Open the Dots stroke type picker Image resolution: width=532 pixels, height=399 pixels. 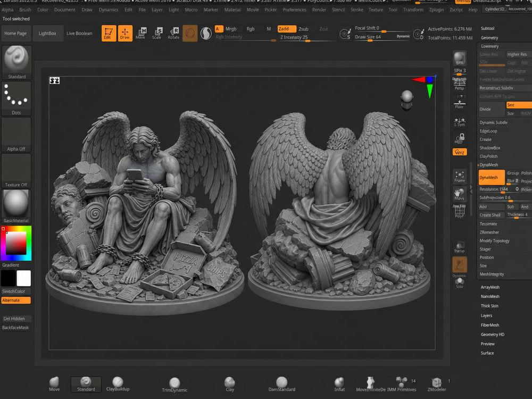click(16, 98)
